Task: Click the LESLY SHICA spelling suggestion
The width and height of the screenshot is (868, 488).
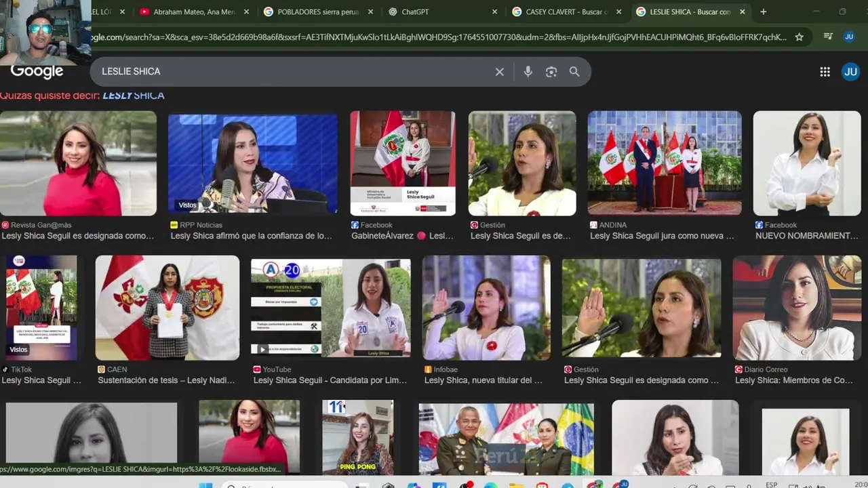Action: (134, 96)
